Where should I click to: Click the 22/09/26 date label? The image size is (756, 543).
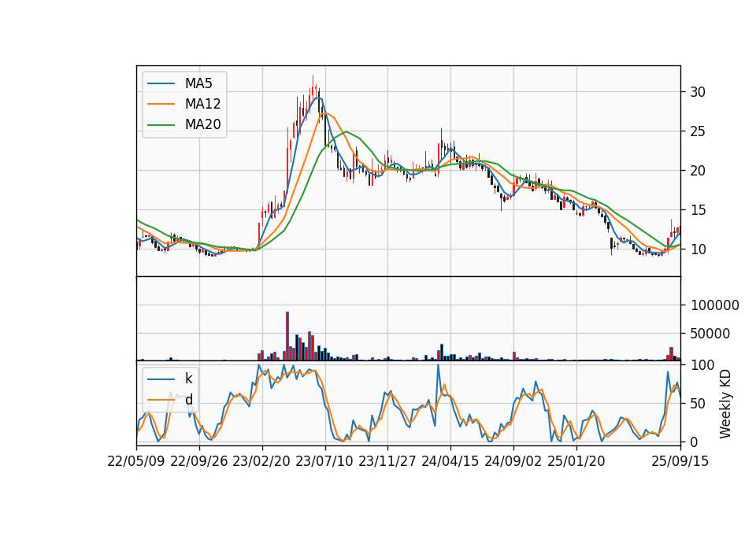pyautogui.click(x=199, y=461)
